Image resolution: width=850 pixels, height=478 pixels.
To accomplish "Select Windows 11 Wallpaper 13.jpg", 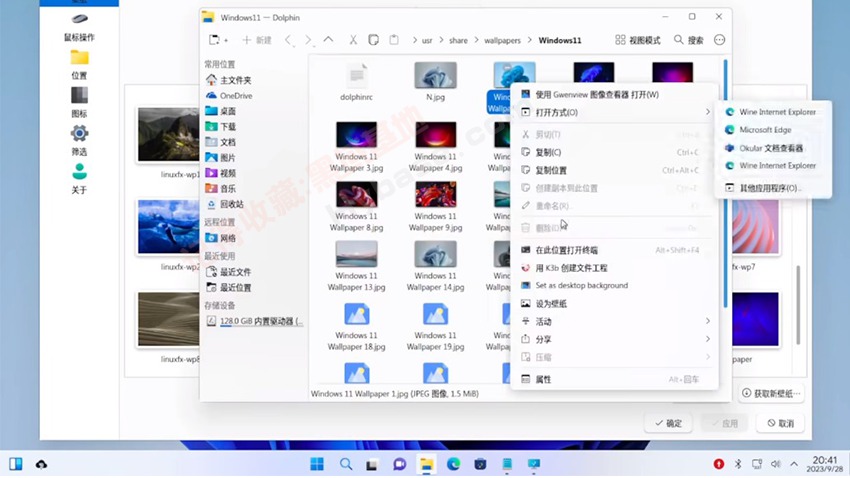I will tap(356, 266).
